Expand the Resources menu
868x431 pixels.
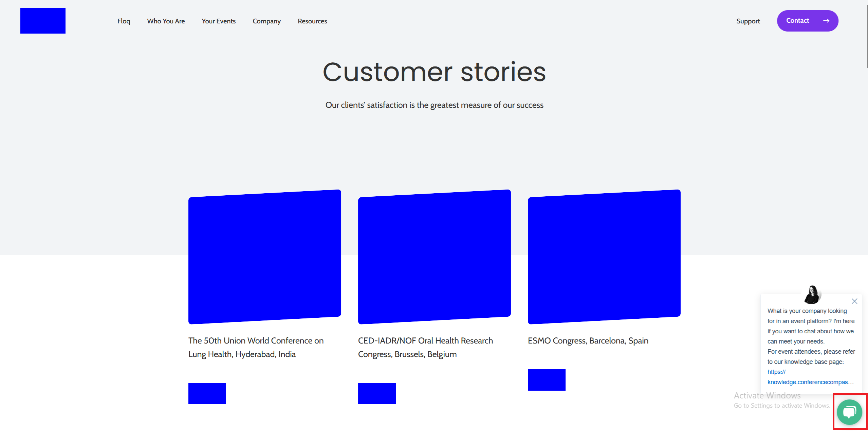pos(312,21)
